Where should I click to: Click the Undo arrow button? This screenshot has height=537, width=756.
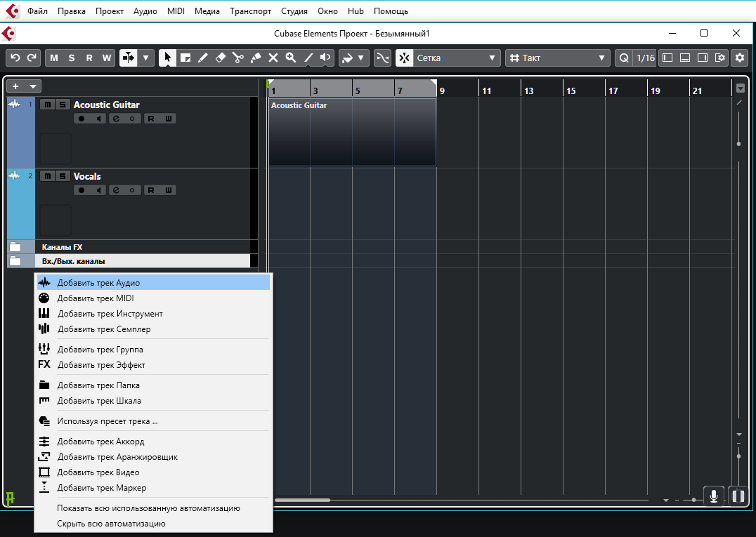pyautogui.click(x=15, y=58)
